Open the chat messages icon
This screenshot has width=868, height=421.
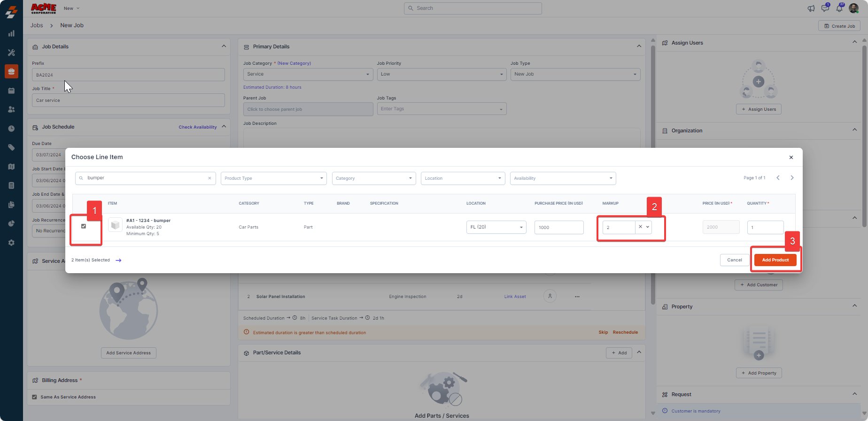click(x=825, y=8)
